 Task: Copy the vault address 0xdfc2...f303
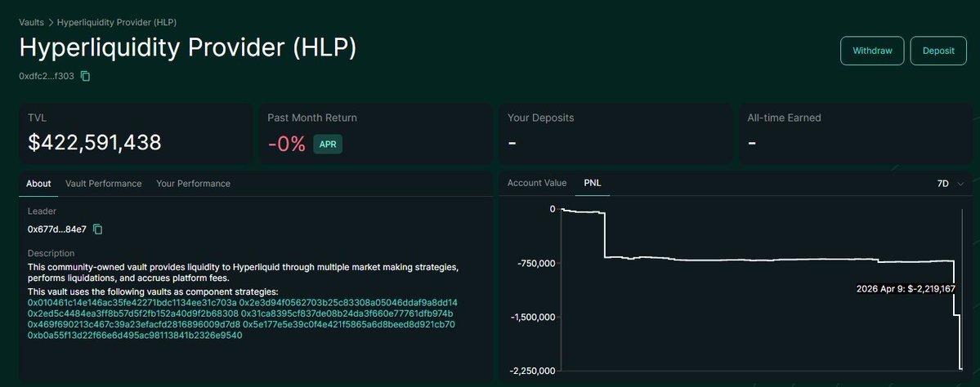(x=86, y=76)
